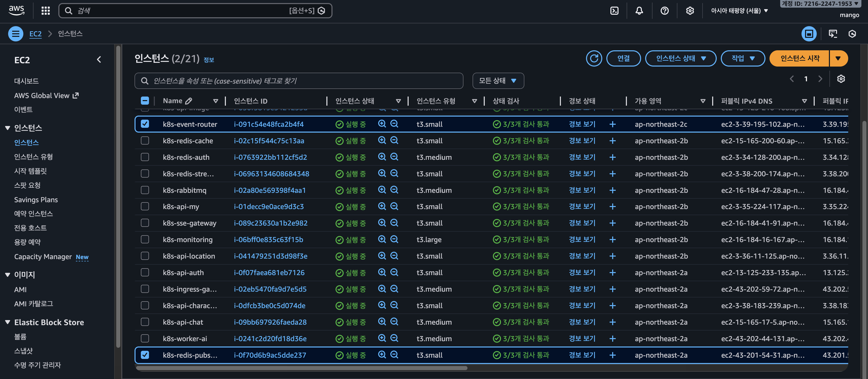Image resolution: width=868 pixels, height=379 pixels.
Task: Uncheck the k8s-event-router instance checkbox
Action: (145, 124)
